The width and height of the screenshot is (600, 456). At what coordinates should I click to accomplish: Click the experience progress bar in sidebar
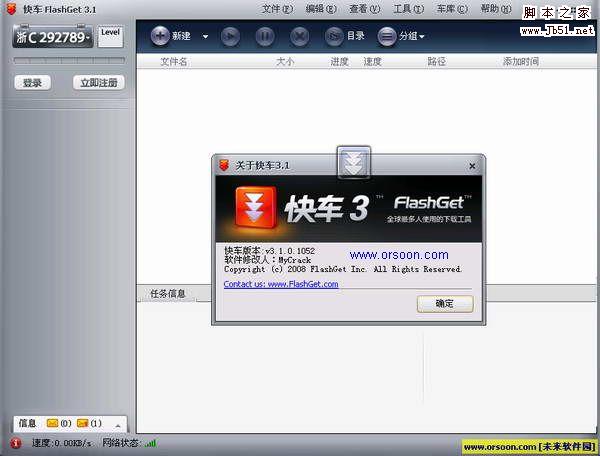[x=69, y=60]
